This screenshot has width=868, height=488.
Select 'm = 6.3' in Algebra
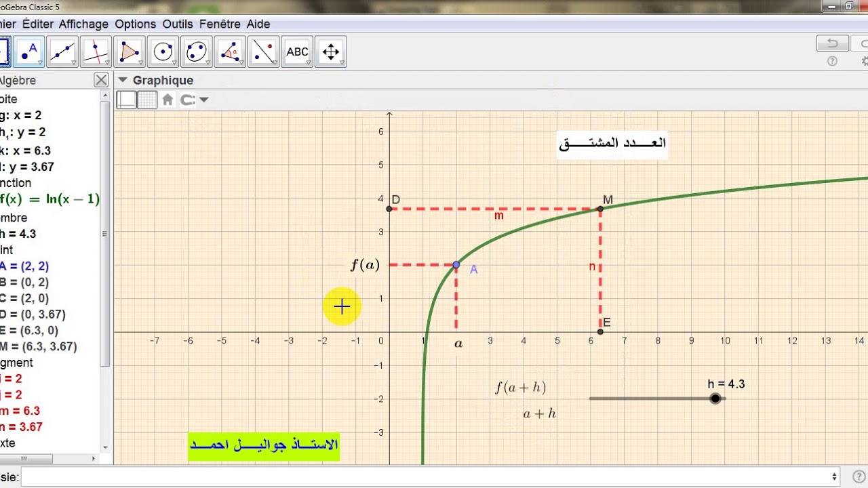click(x=21, y=411)
